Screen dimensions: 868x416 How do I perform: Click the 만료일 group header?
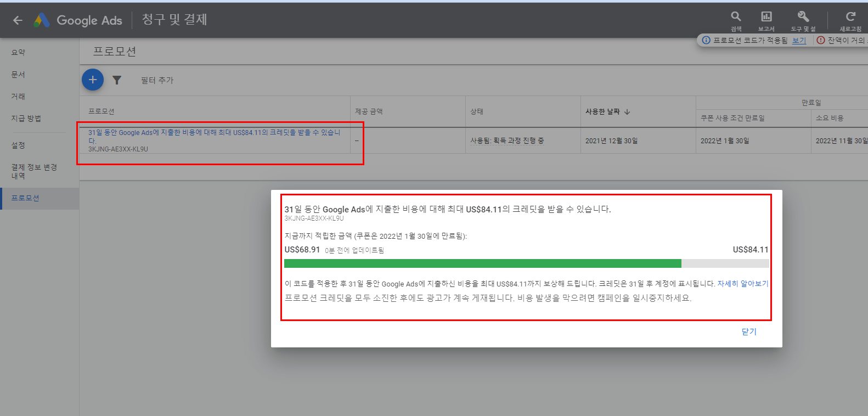(811, 103)
